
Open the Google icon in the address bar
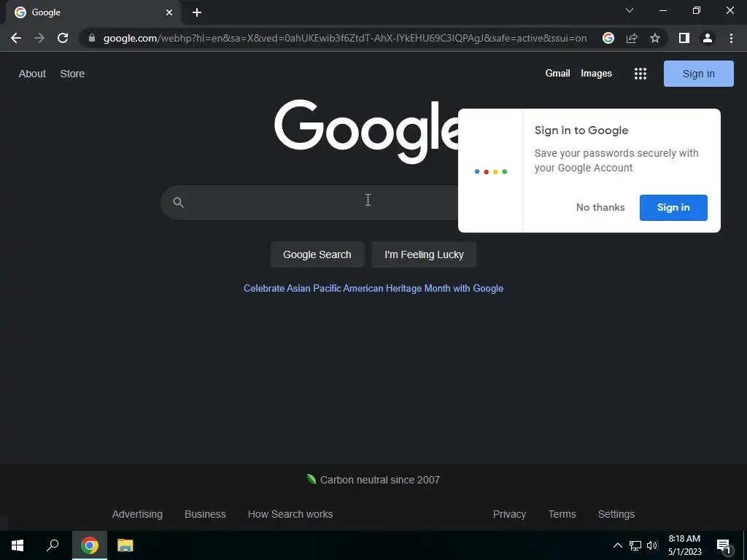(608, 38)
